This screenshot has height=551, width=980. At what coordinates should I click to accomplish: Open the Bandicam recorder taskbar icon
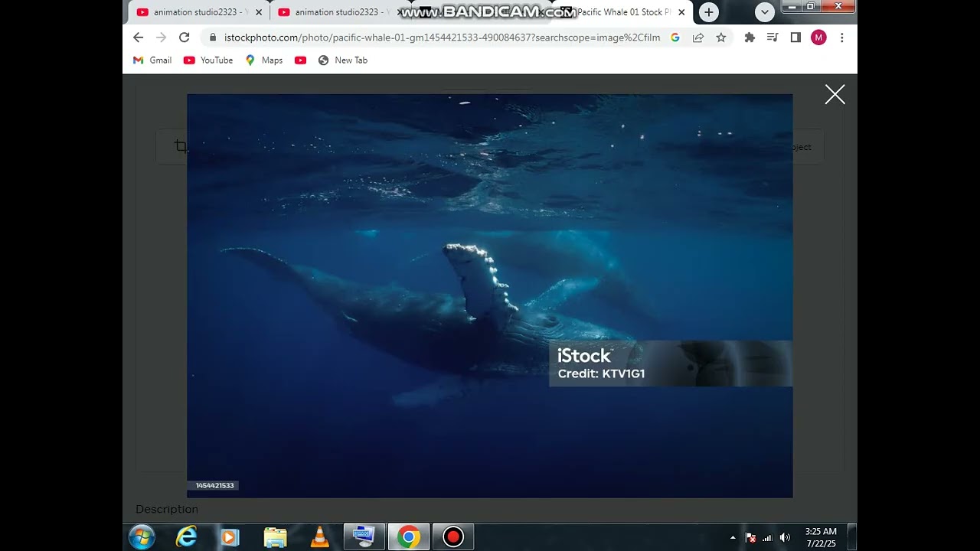click(x=453, y=536)
